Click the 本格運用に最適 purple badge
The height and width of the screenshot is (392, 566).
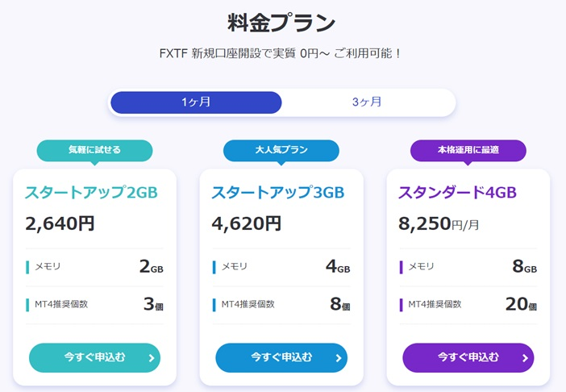click(468, 151)
